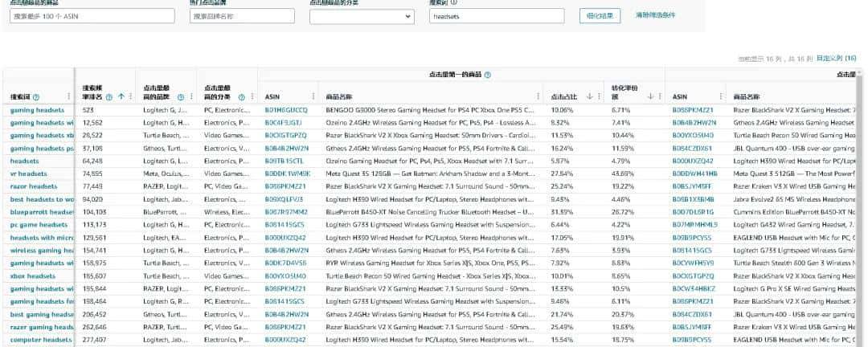Image resolution: width=868 pixels, height=347 pixels.
Task: Click ascending sort arrow on 搜索频率排名 column
Action: click(x=121, y=97)
